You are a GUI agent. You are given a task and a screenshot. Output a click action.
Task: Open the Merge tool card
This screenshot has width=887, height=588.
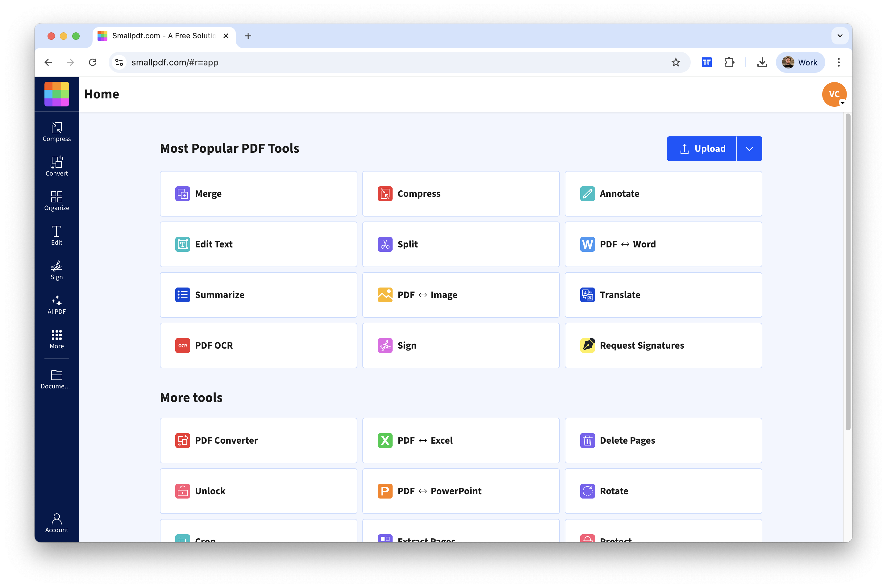coord(258,194)
